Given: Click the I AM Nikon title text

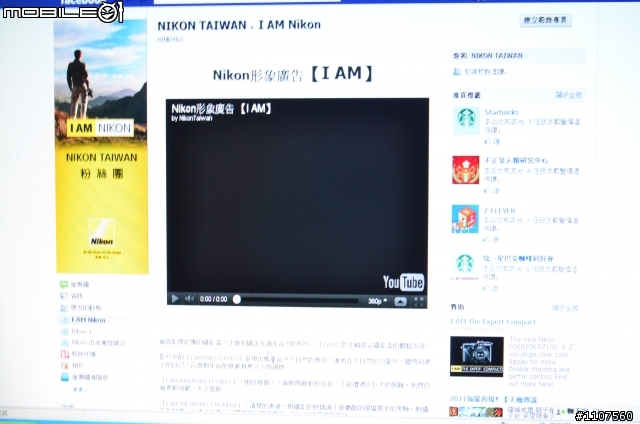Looking at the screenshot, I should click(x=289, y=25).
